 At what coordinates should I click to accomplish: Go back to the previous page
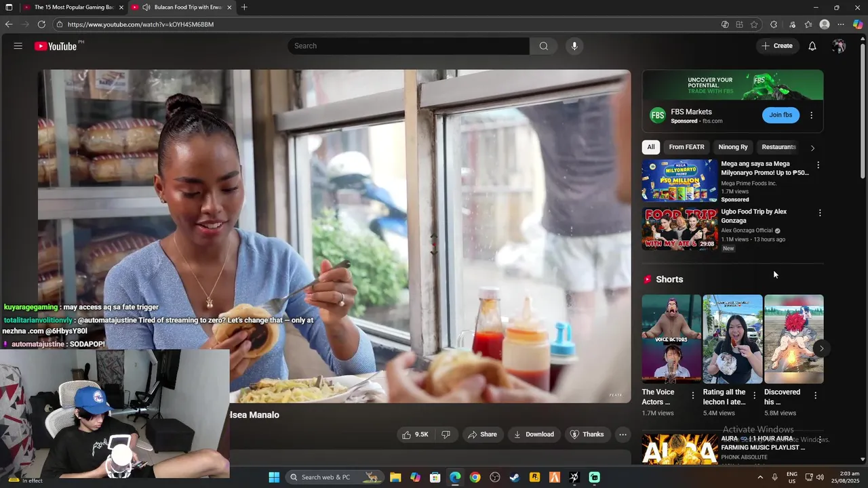coord(9,24)
